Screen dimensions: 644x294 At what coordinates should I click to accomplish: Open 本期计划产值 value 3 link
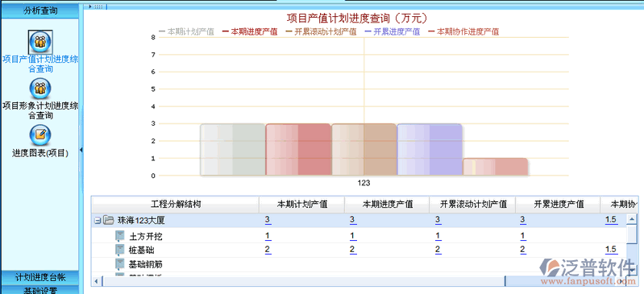[268, 220]
